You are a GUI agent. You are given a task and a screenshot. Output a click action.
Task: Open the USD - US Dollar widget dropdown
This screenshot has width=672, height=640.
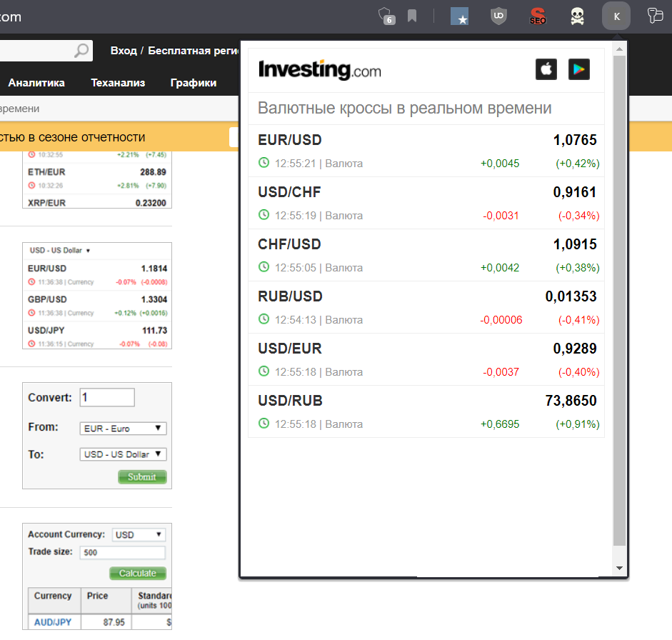pyautogui.click(x=60, y=250)
